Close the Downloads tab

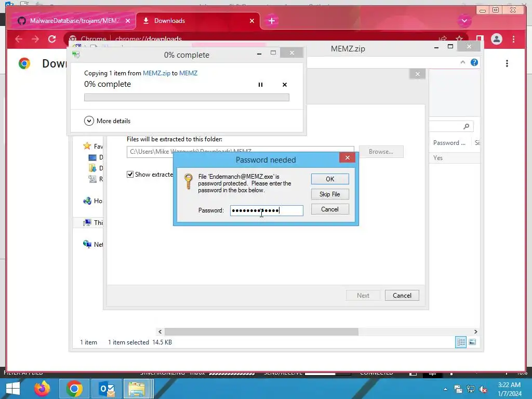point(252,21)
